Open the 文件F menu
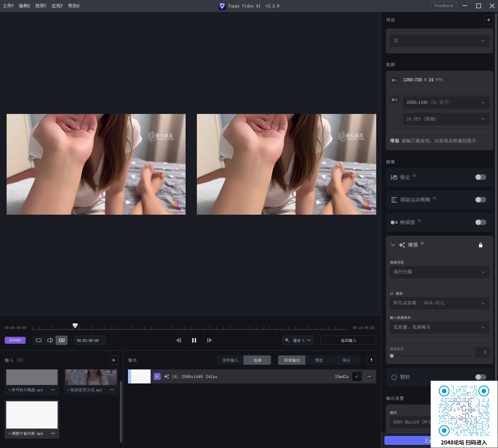 coord(8,6)
